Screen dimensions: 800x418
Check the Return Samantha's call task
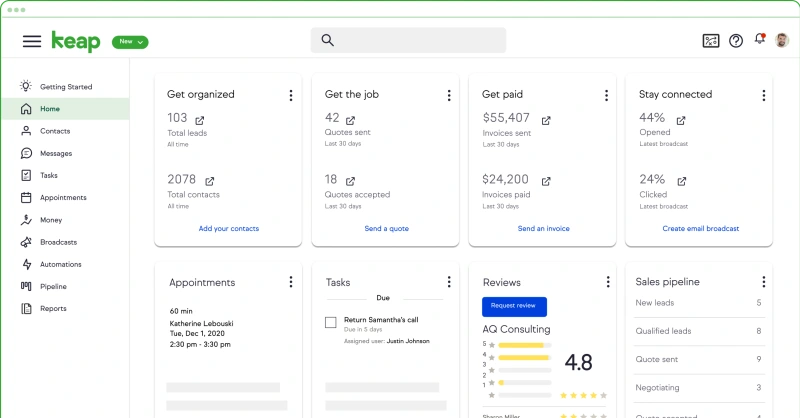(x=331, y=322)
